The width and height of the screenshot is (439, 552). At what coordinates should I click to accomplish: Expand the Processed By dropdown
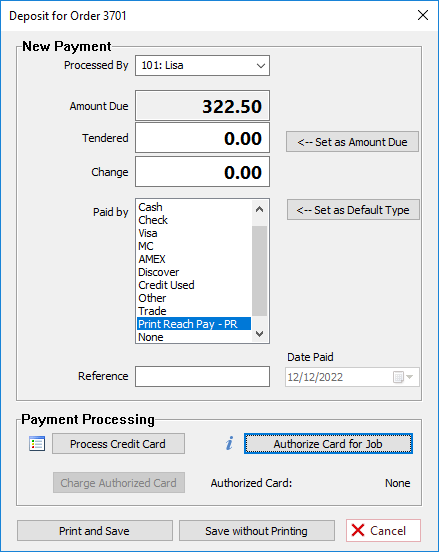(261, 65)
